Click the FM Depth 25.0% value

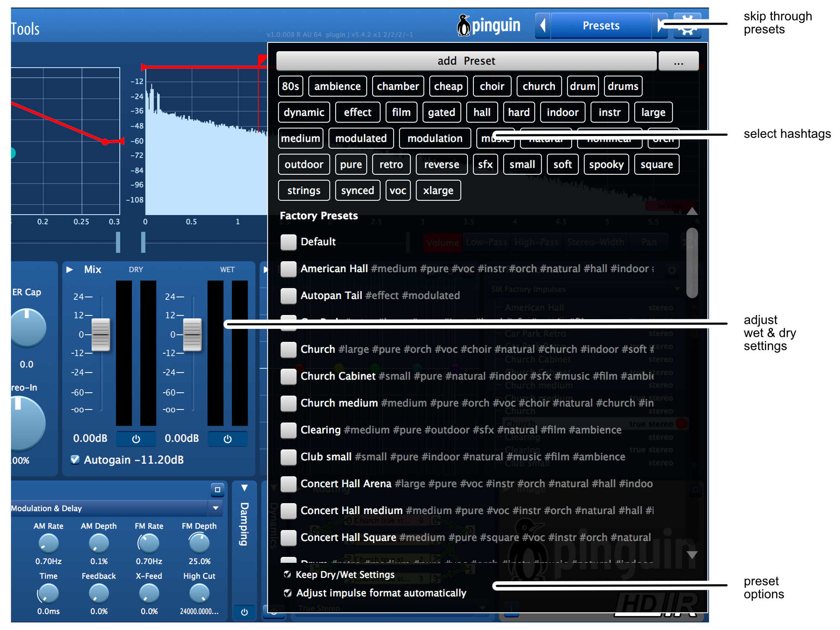(x=199, y=562)
